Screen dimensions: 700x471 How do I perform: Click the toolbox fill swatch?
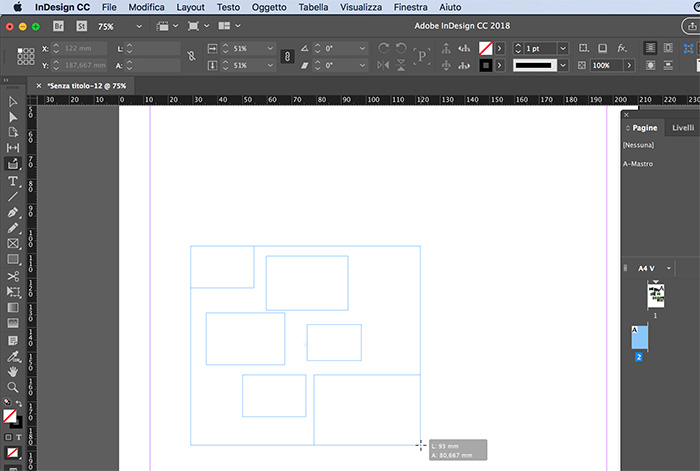(x=9, y=416)
